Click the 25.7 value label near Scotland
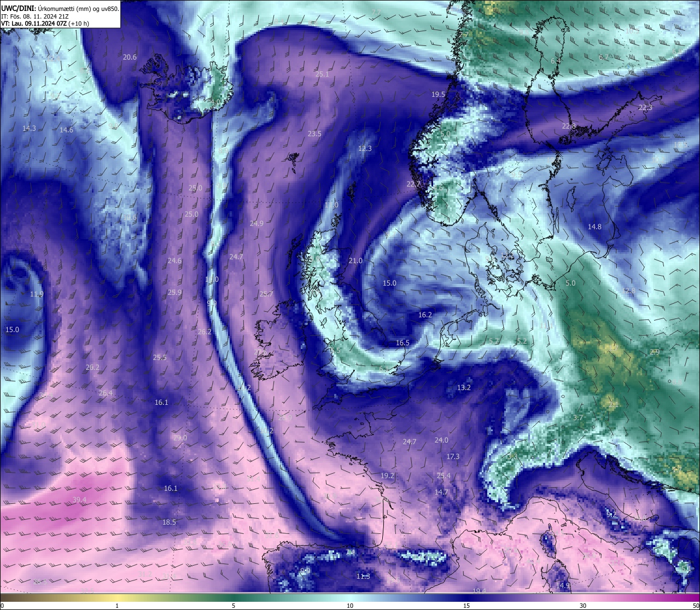Viewport: 700px width, 610px height. click(266, 294)
